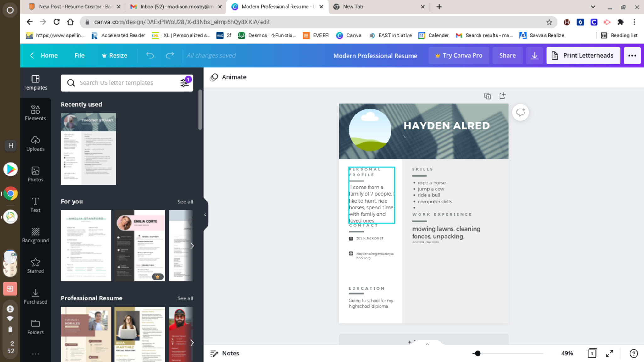Click the download arrow icon
Image resolution: width=644 pixels, height=362 pixels.
(x=534, y=56)
